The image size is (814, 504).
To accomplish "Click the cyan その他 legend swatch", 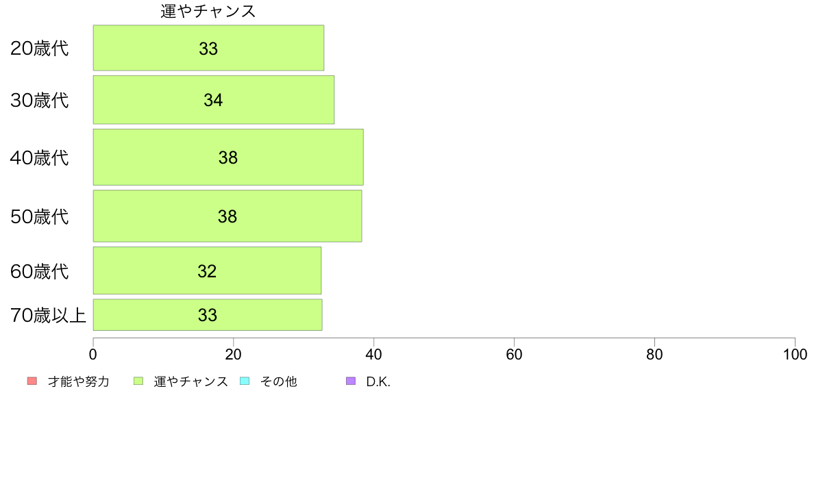I will point(245,381).
